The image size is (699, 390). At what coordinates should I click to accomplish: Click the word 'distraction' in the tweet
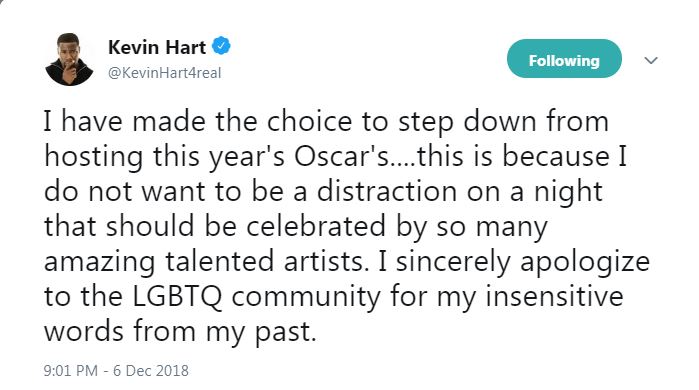pyautogui.click(x=387, y=191)
